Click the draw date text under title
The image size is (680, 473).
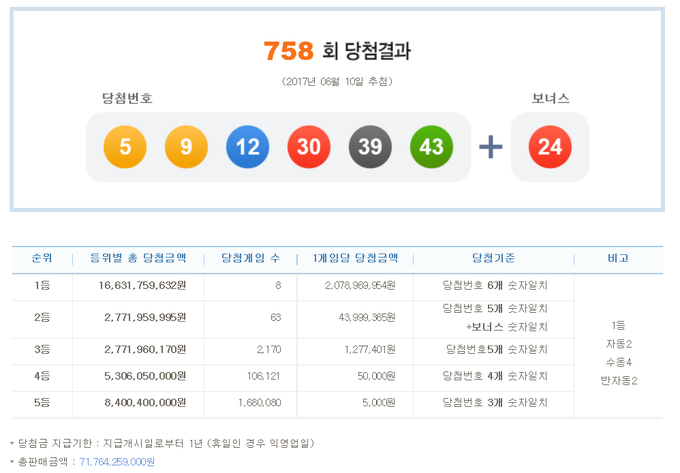click(337, 79)
